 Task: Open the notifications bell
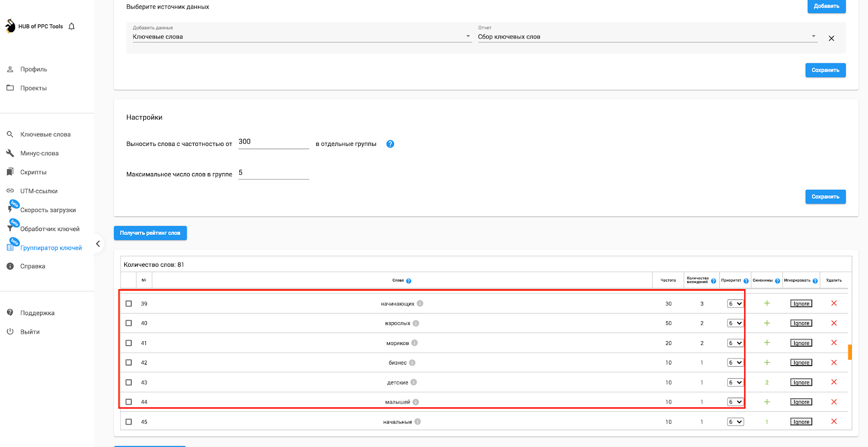pyautogui.click(x=72, y=26)
